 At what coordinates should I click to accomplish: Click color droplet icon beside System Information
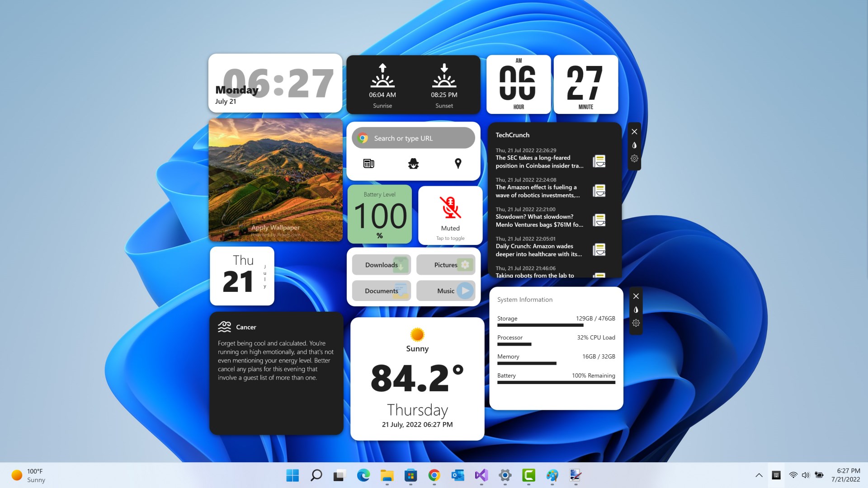click(x=636, y=310)
